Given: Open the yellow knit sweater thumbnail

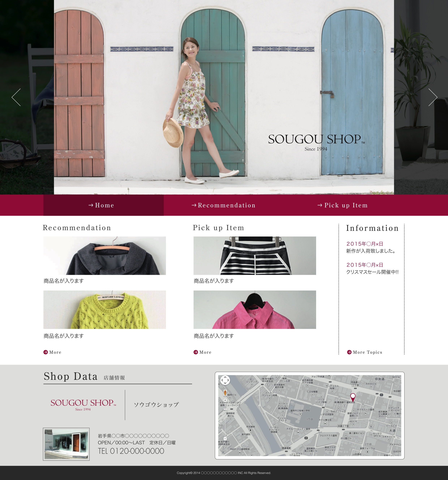Looking at the screenshot, I should click(x=105, y=309).
